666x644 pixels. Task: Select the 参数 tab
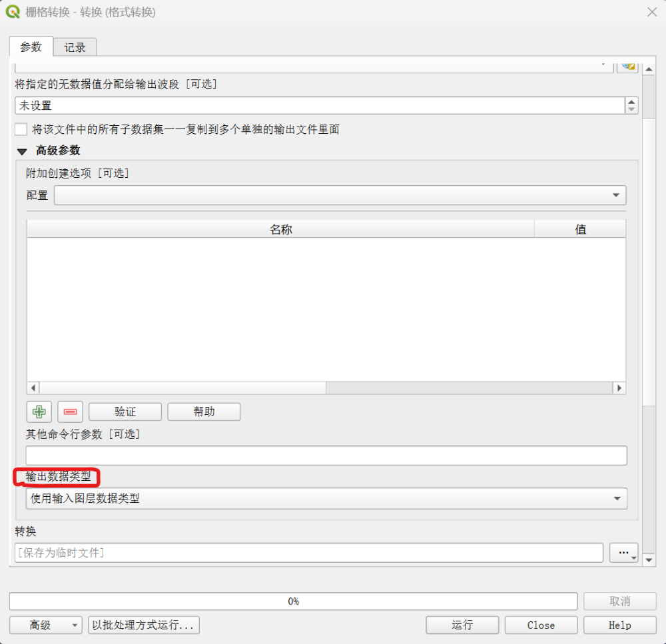click(31, 47)
